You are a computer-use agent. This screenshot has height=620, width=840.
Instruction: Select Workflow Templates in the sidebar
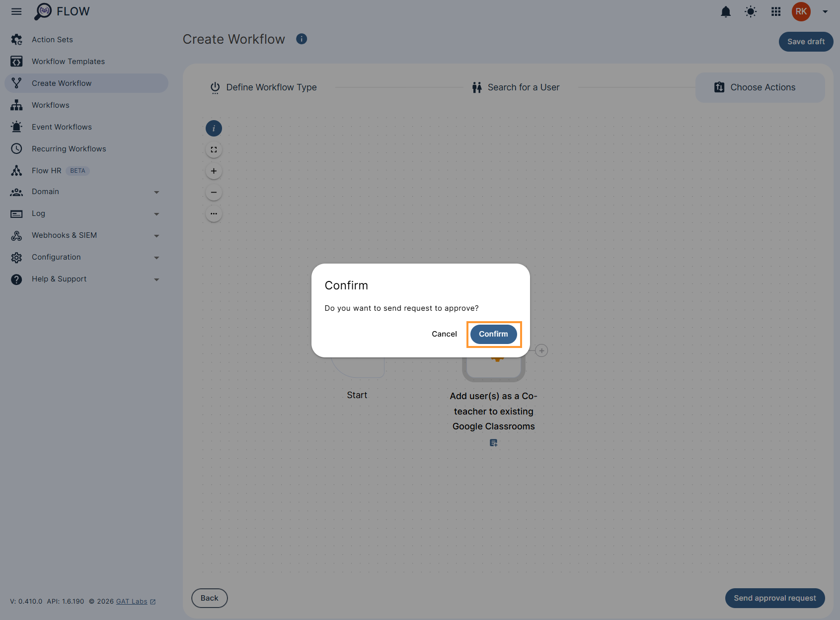pyautogui.click(x=68, y=61)
